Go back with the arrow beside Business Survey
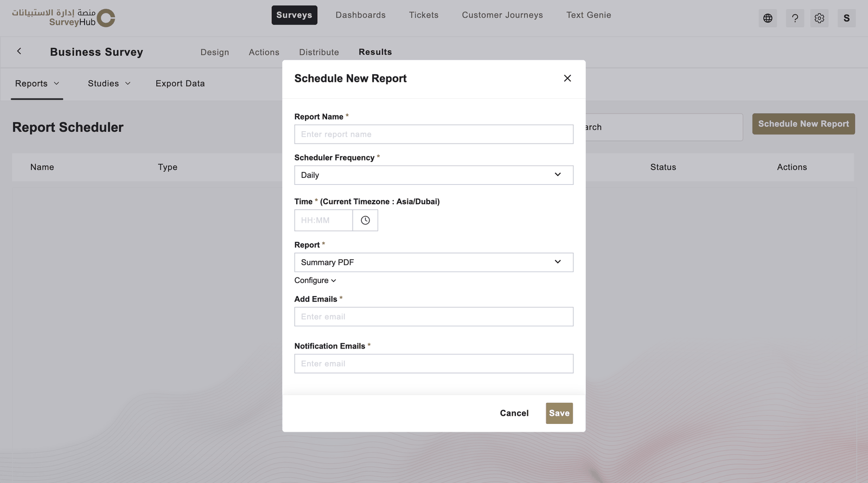This screenshot has height=483, width=868. coord(19,51)
